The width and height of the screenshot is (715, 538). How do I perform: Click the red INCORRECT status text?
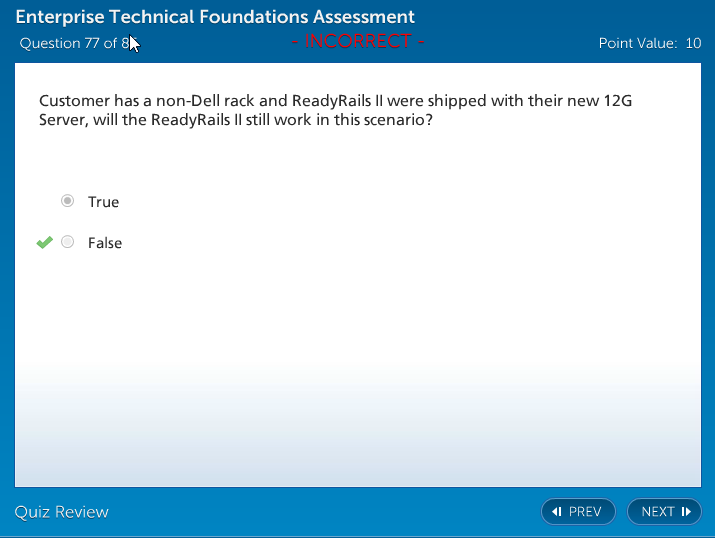pos(357,41)
